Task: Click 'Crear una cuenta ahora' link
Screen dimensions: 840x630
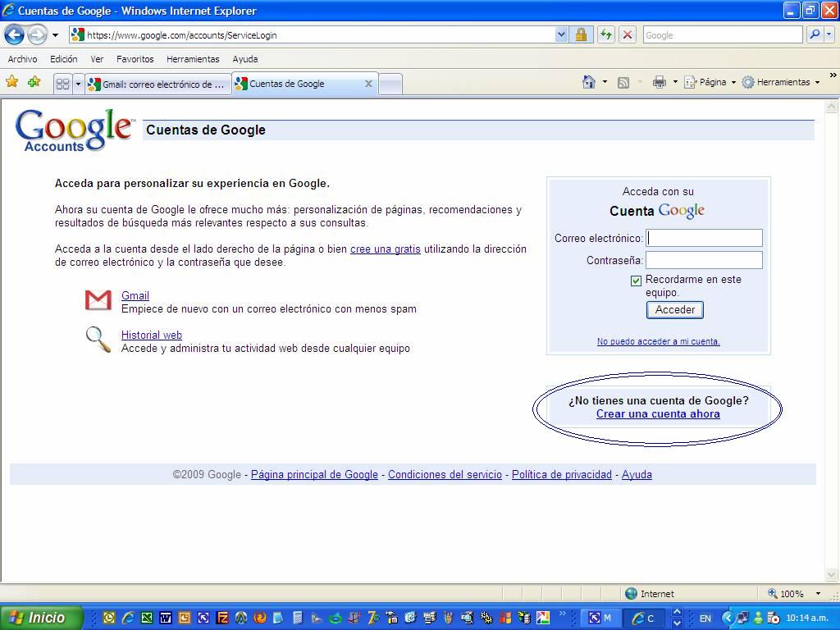Action: tap(658, 414)
